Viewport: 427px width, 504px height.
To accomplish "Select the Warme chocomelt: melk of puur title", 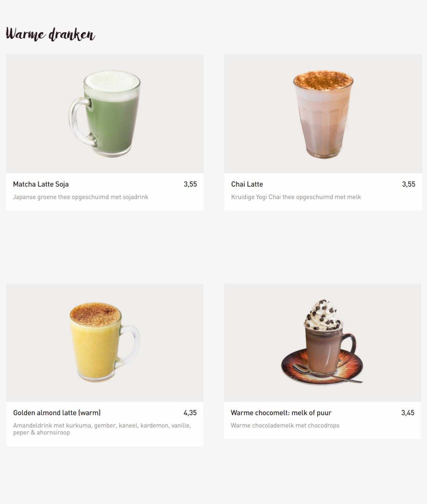I will coord(281,413).
